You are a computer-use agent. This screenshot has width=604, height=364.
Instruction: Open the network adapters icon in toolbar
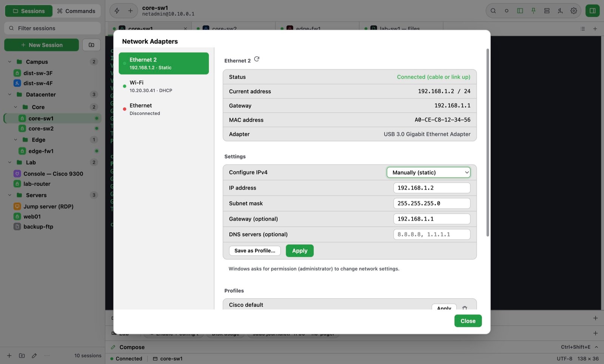560,11
